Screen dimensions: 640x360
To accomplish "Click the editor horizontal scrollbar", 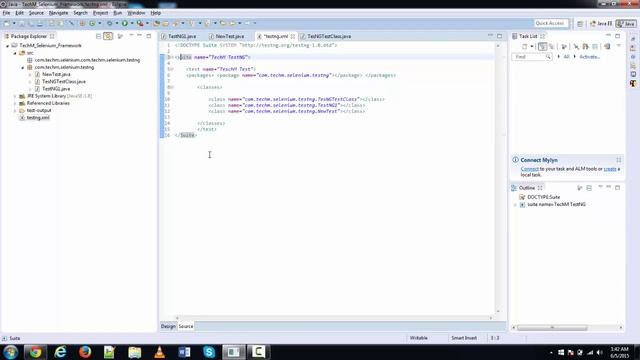I will [333, 318].
